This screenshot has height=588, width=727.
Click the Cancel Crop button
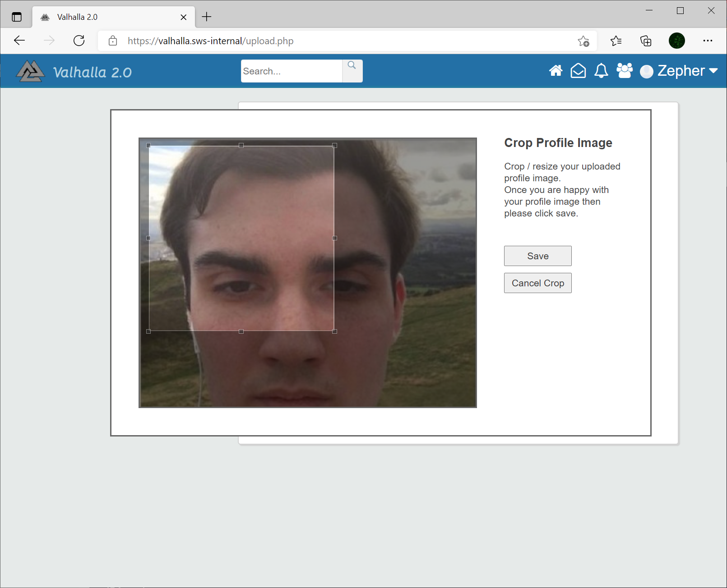tap(538, 283)
